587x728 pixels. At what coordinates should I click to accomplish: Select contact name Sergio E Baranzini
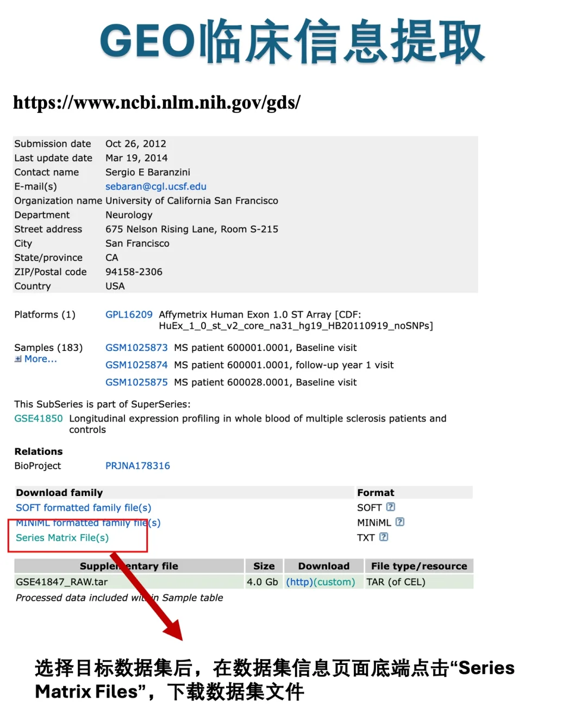click(148, 172)
